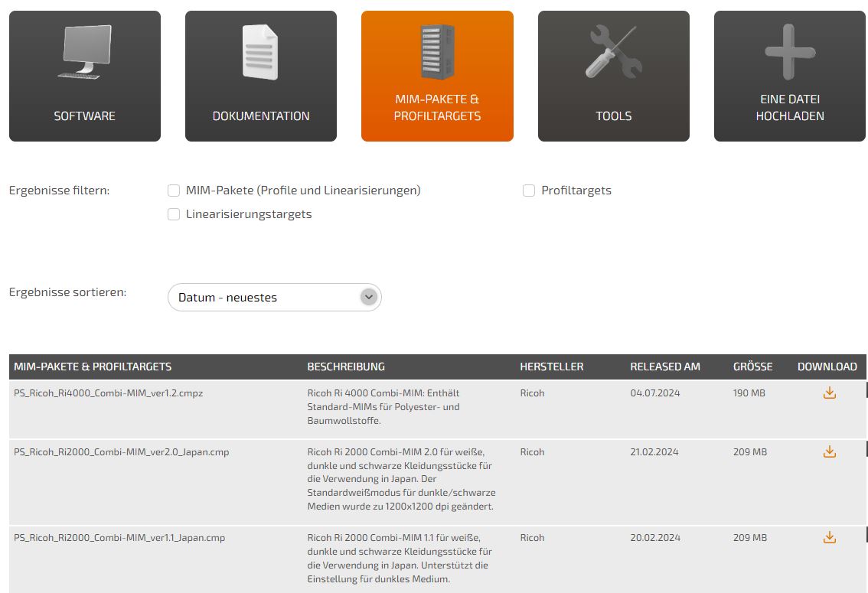Image resolution: width=868 pixels, height=593 pixels.
Task: Switch to the Software tab label
Action: tap(84, 116)
